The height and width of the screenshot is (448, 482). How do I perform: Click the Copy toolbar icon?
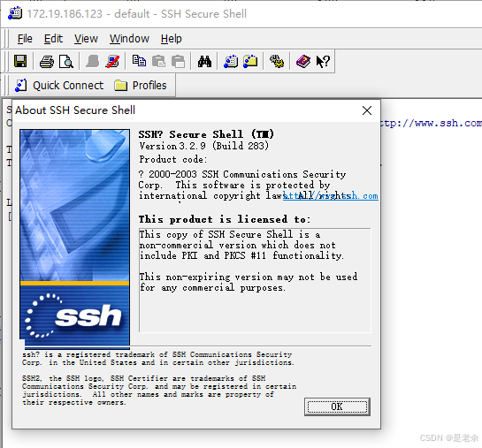point(139,61)
